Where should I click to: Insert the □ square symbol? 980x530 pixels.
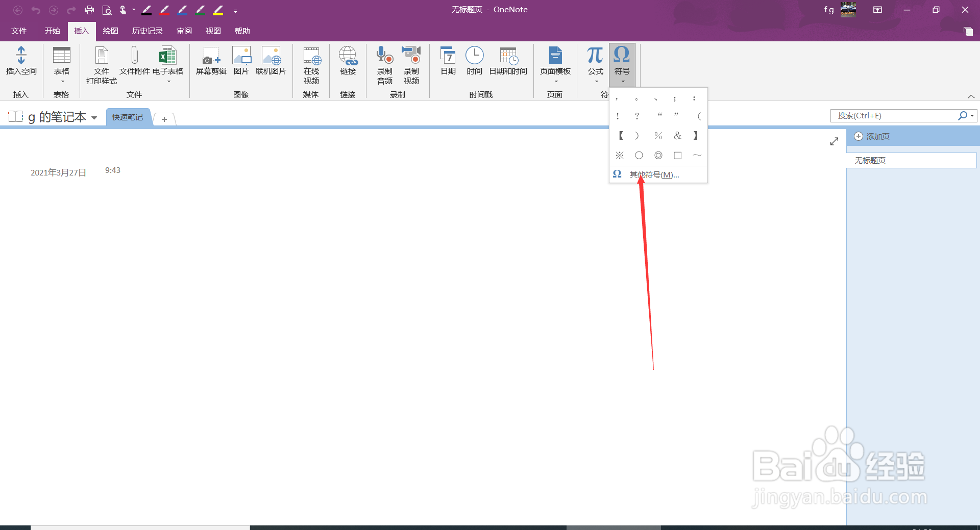point(678,155)
